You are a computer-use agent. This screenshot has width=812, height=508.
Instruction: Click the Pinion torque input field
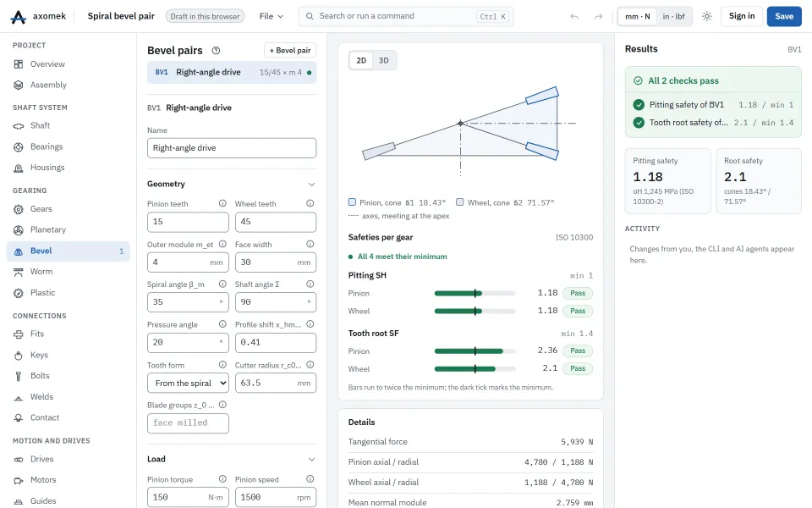[x=188, y=497]
